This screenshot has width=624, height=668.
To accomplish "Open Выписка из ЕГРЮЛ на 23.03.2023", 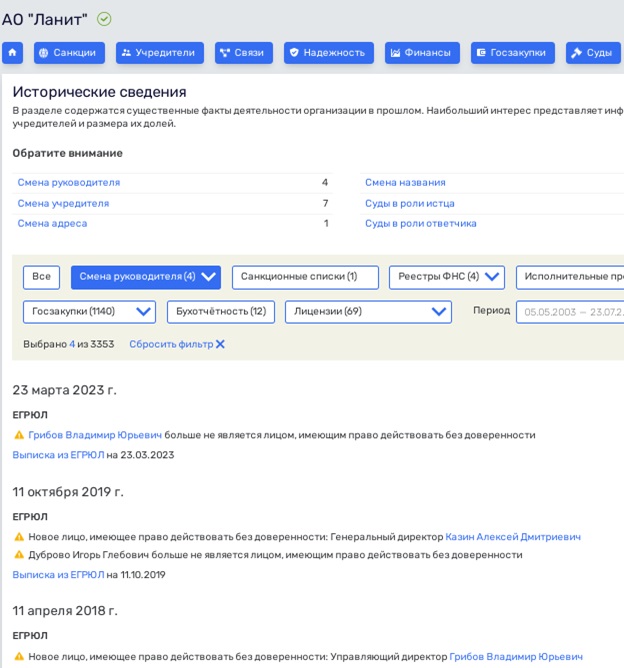I will 58,455.
